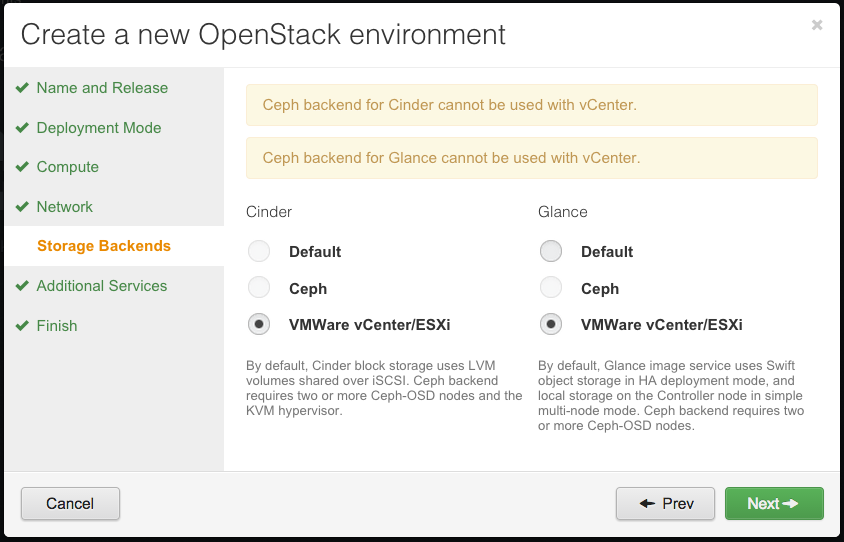The width and height of the screenshot is (844, 542).
Task: Select Ceph radio button under Cinder
Action: pyautogui.click(x=259, y=287)
